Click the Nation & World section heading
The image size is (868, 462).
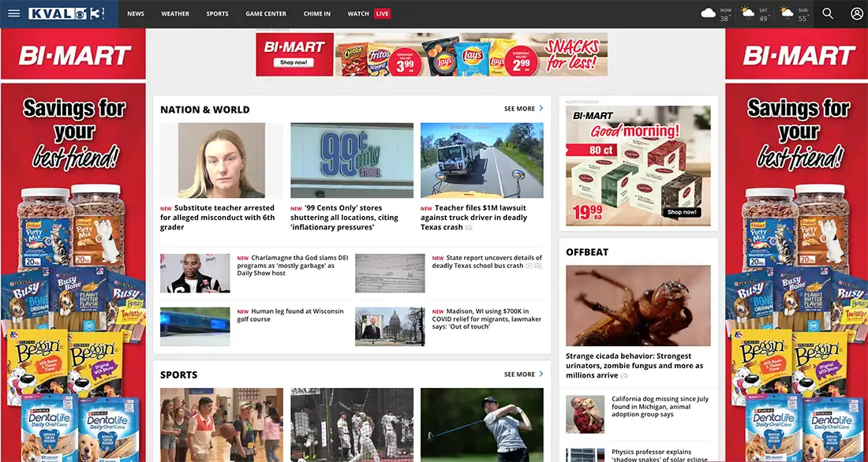pos(205,110)
